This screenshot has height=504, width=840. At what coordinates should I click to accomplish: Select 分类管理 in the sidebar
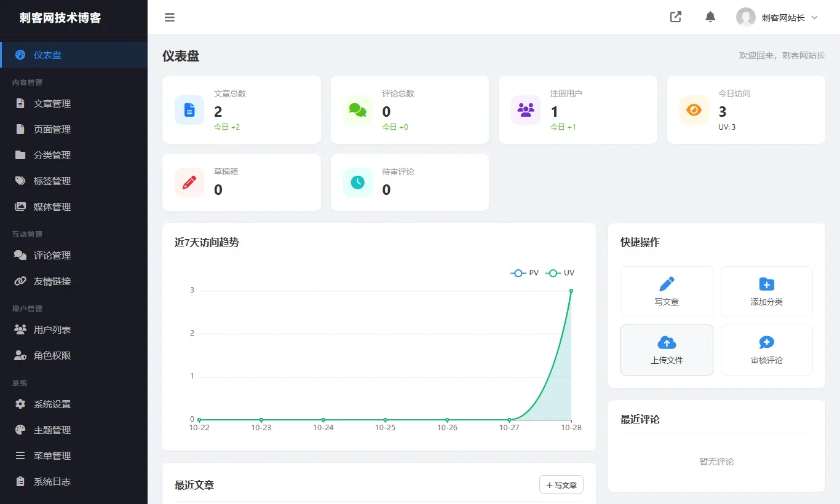[74, 156]
